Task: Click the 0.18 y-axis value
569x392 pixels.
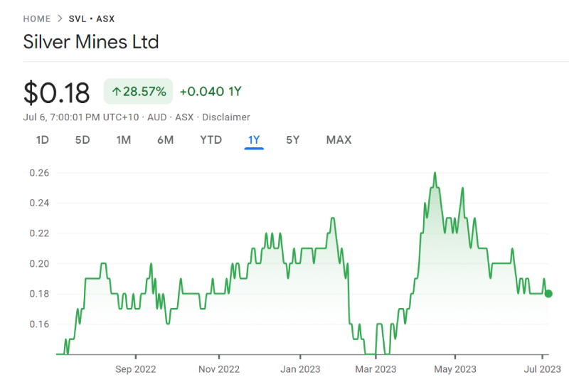Action: tap(39, 294)
